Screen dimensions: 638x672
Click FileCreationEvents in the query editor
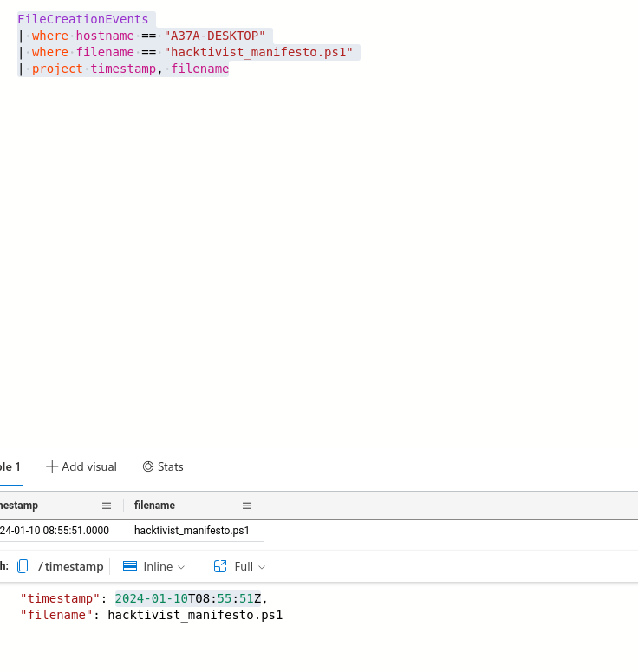point(83,19)
